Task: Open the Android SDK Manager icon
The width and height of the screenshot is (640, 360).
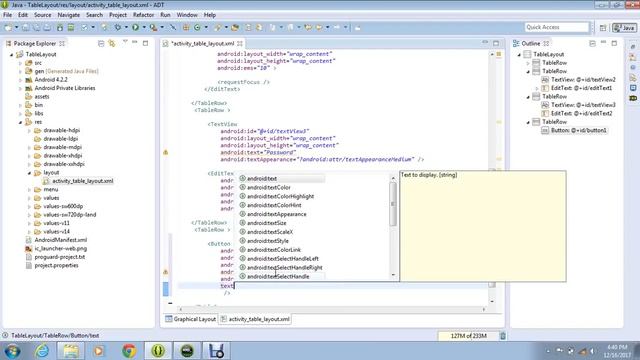Action: [60, 27]
